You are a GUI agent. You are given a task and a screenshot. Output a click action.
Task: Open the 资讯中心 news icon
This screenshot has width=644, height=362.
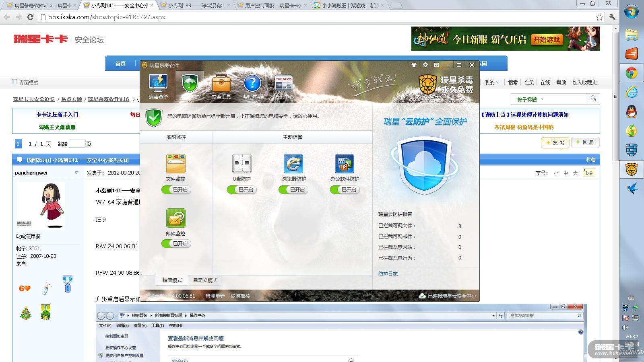coord(284,86)
